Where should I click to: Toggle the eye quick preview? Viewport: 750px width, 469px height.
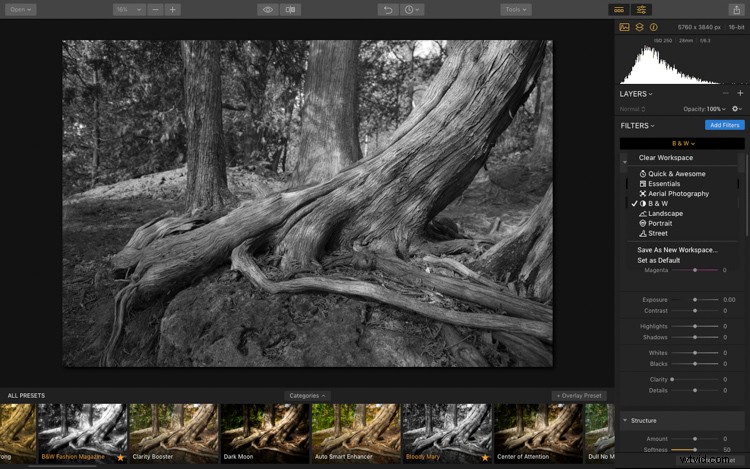point(268,10)
